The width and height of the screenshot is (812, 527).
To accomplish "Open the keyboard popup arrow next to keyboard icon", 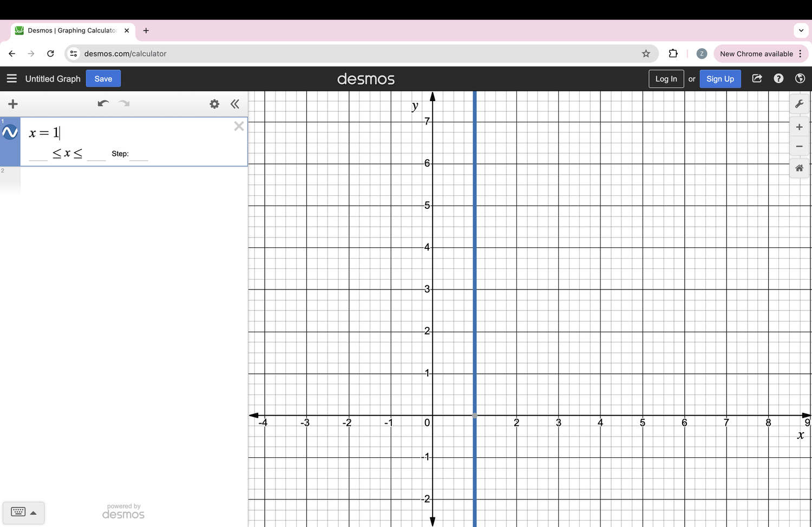I will tap(34, 512).
